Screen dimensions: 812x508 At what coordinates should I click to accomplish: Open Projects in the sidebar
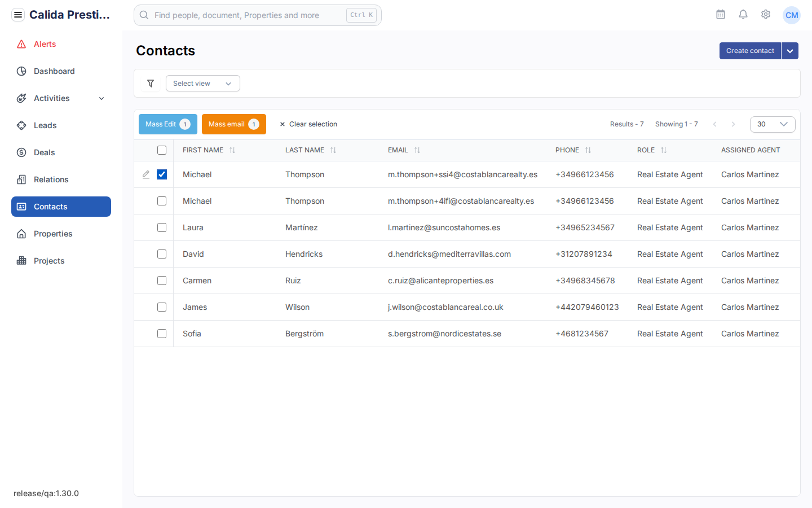[x=61, y=261]
